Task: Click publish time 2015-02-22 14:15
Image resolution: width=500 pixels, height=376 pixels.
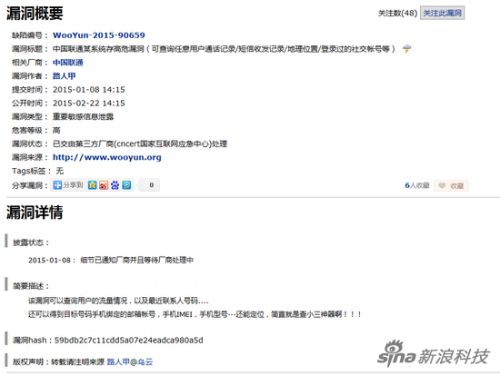Action: [x=89, y=103]
